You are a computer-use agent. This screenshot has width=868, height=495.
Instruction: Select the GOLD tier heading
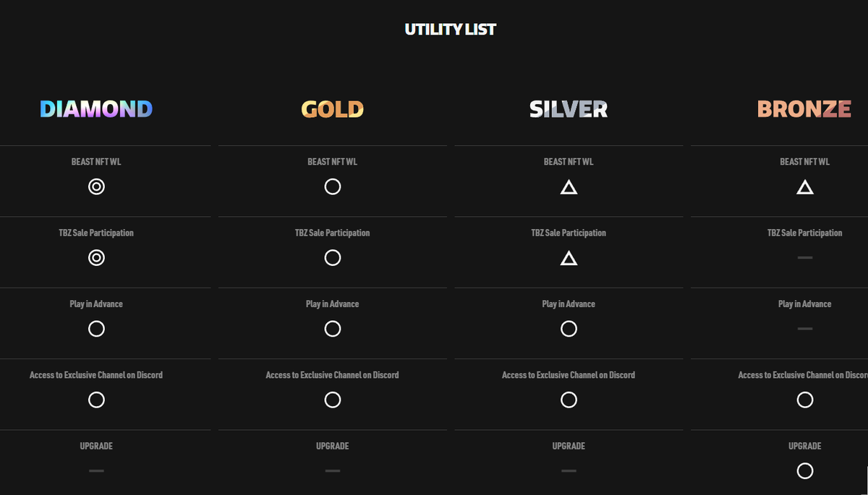point(333,109)
